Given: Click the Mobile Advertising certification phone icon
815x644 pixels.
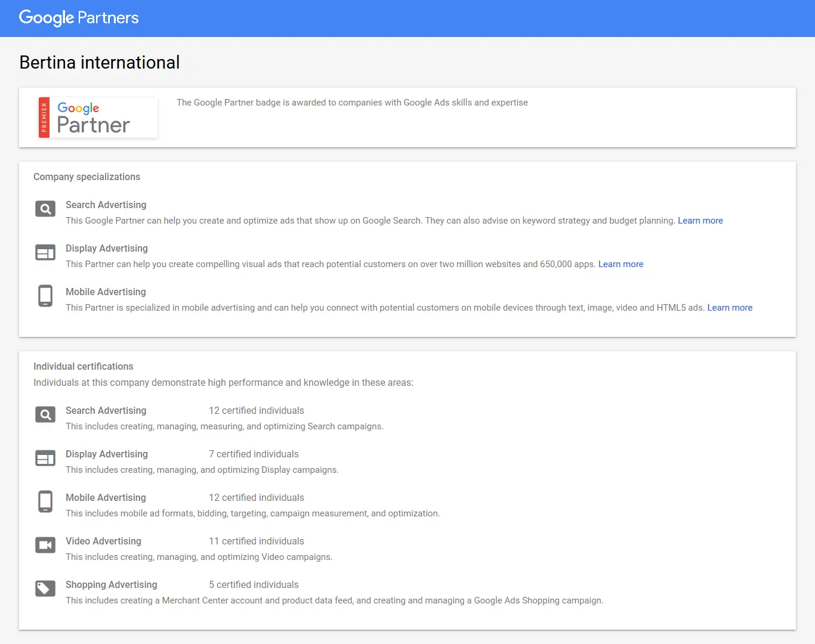Looking at the screenshot, I should pyautogui.click(x=45, y=501).
